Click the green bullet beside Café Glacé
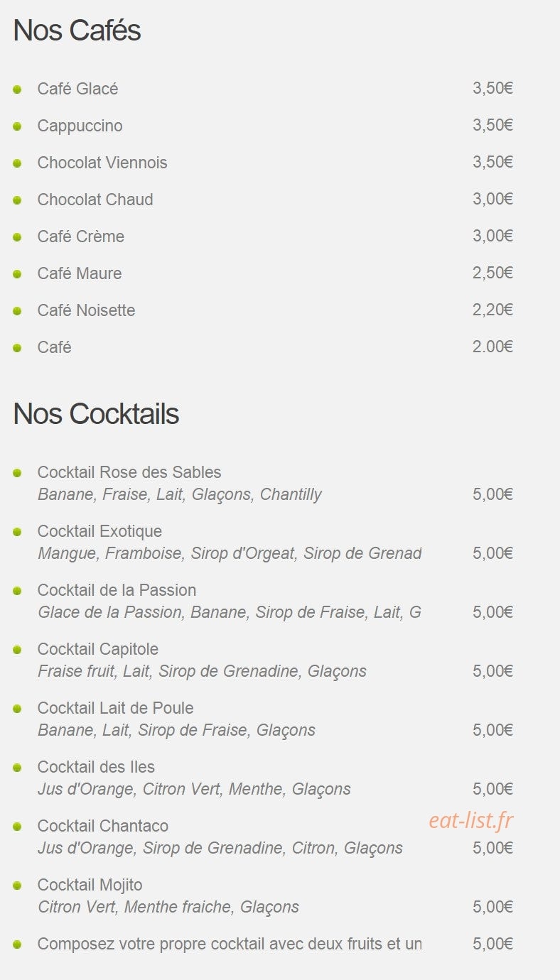 17,89
